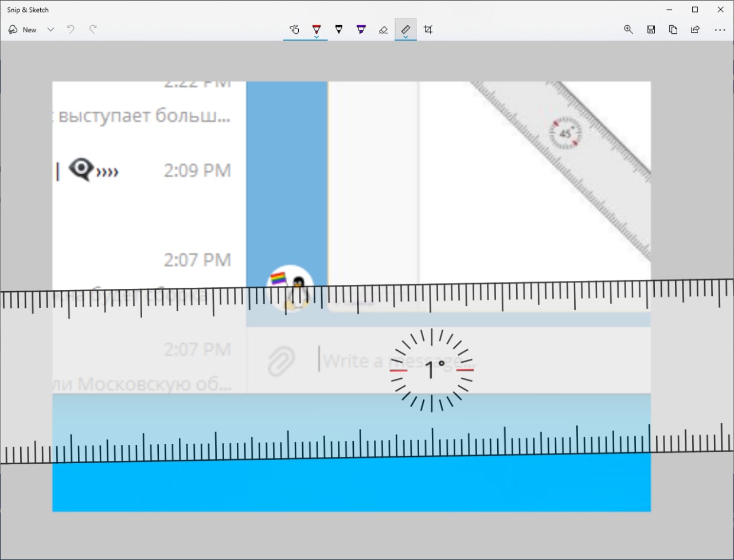The width and height of the screenshot is (734, 560).
Task: Click the New snip button
Action: tap(22, 30)
